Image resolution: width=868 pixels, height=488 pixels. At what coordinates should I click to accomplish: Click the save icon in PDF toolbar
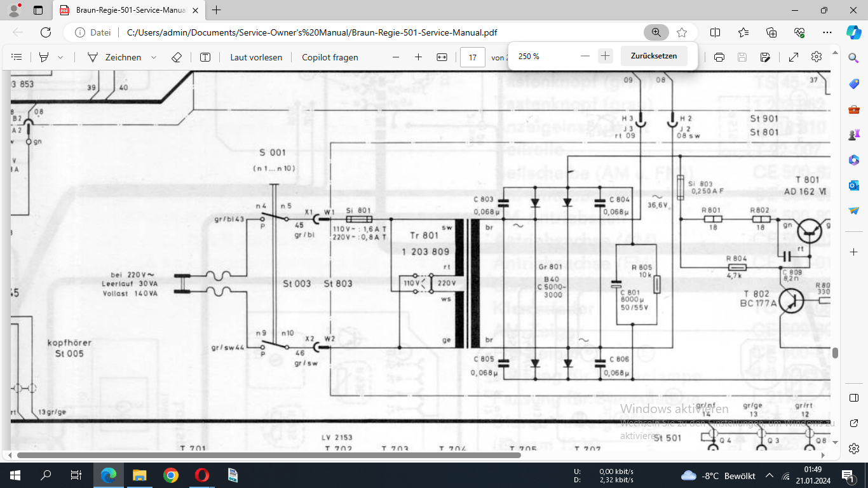click(742, 57)
